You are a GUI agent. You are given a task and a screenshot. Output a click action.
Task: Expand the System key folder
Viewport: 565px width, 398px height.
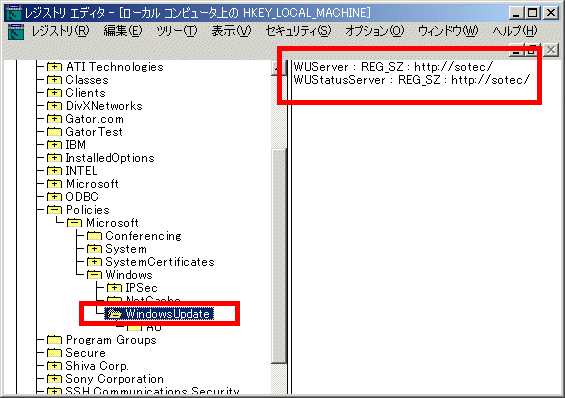tap(94, 249)
